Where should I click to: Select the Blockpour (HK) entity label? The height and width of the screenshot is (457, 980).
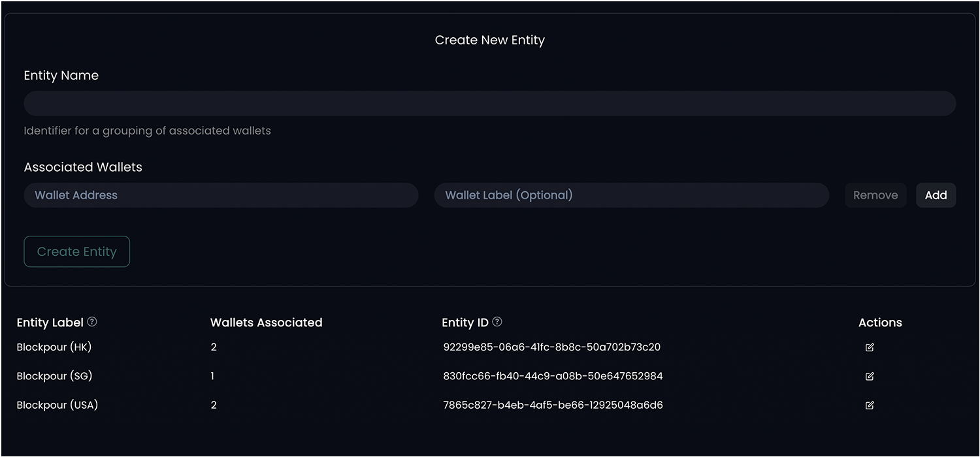[x=54, y=347]
